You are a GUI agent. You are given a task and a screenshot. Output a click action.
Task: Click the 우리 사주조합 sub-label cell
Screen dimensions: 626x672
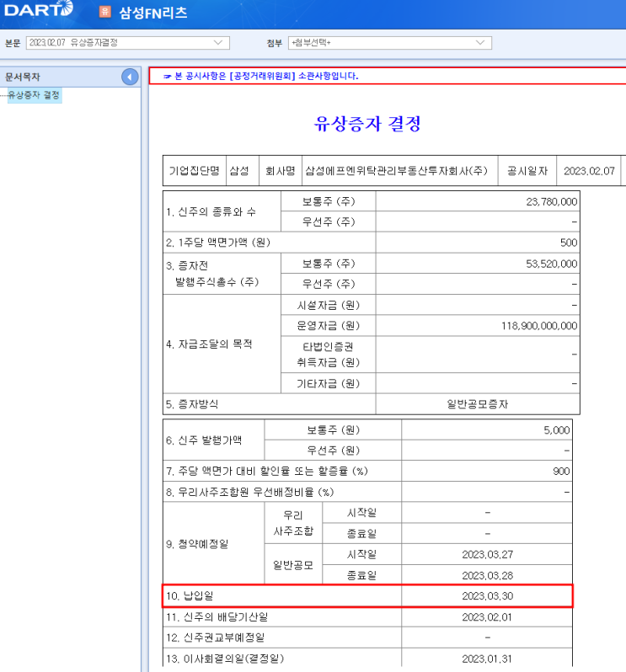tap(293, 523)
